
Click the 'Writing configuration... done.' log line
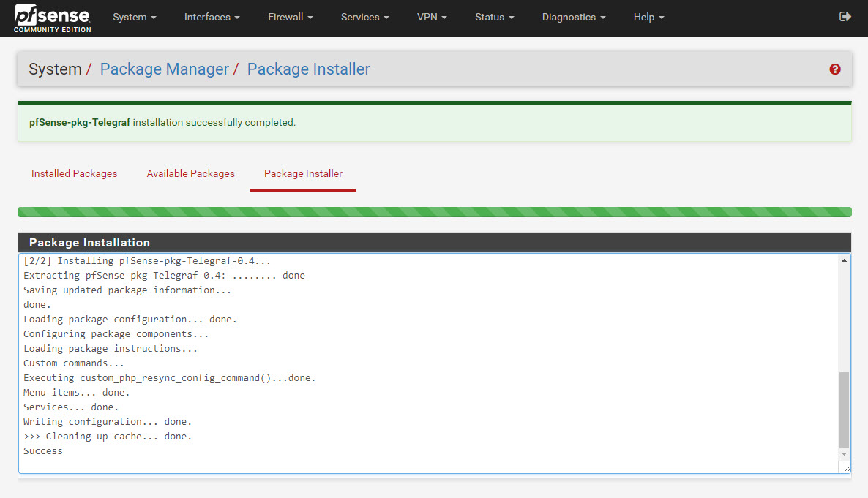coord(108,422)
